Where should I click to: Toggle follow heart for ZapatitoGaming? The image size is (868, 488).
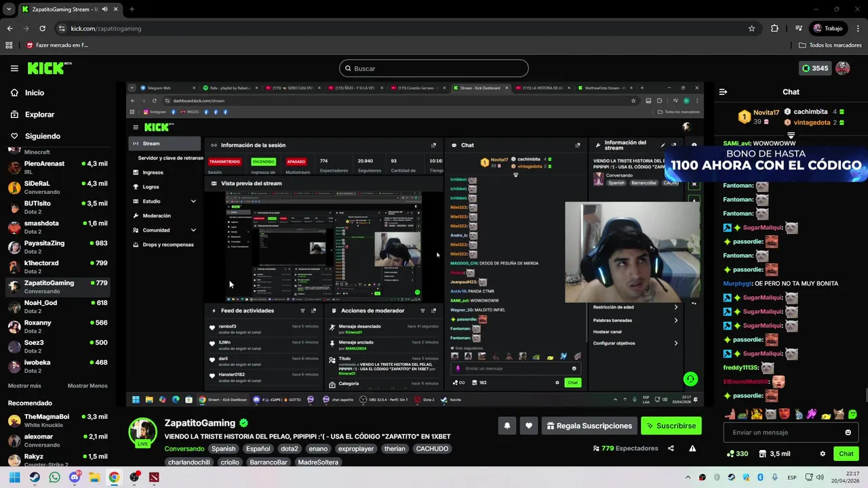(x=529, y=426)
